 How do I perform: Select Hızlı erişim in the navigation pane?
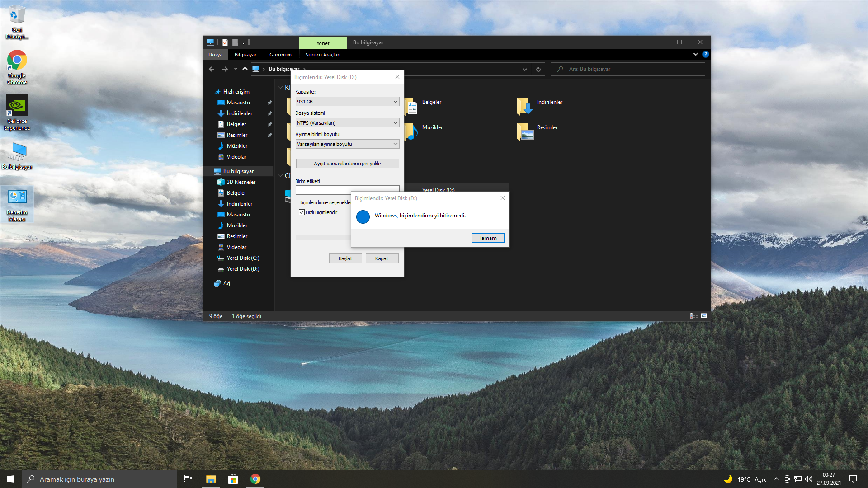(236, 92)
